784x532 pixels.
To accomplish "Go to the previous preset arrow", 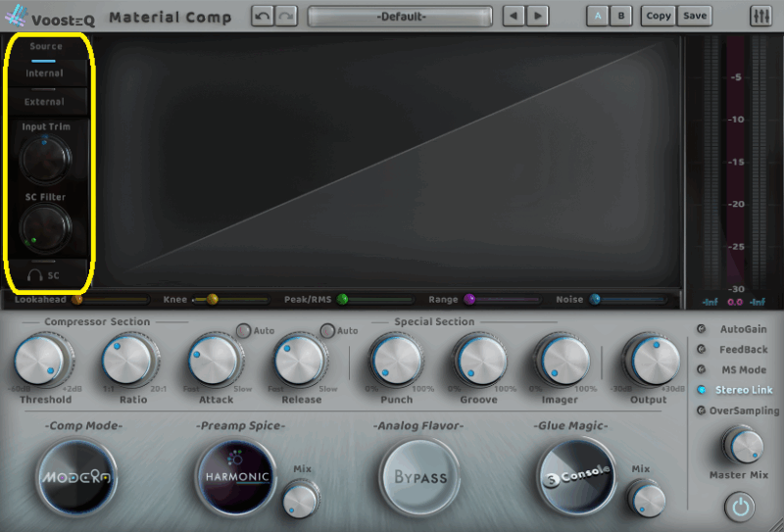I will (x=514, y=17).
